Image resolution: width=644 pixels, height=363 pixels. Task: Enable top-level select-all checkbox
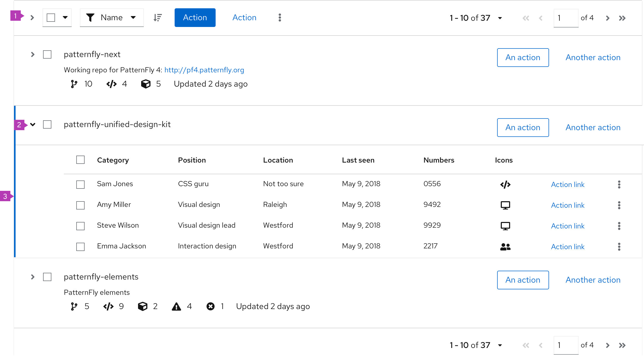(50, 18)
